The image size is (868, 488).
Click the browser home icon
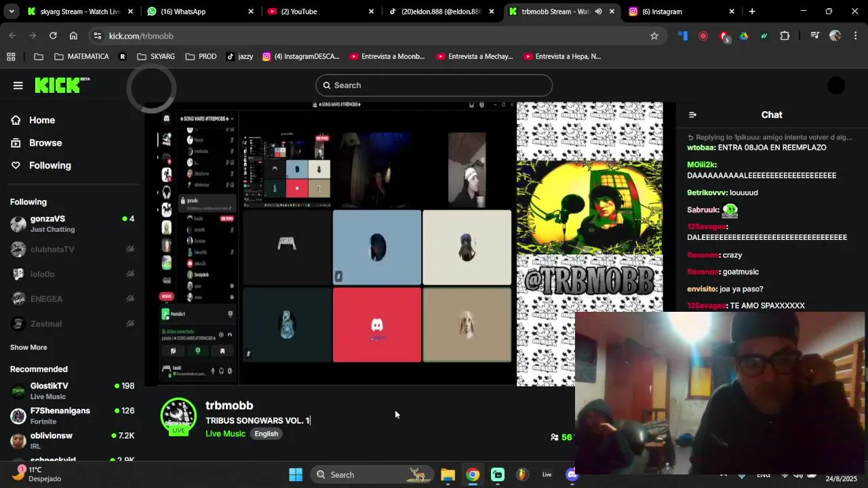point(73,36)
